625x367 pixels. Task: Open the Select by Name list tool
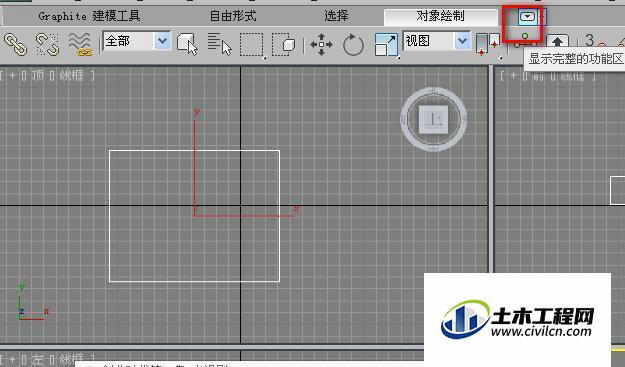click(x=219, y=44)
